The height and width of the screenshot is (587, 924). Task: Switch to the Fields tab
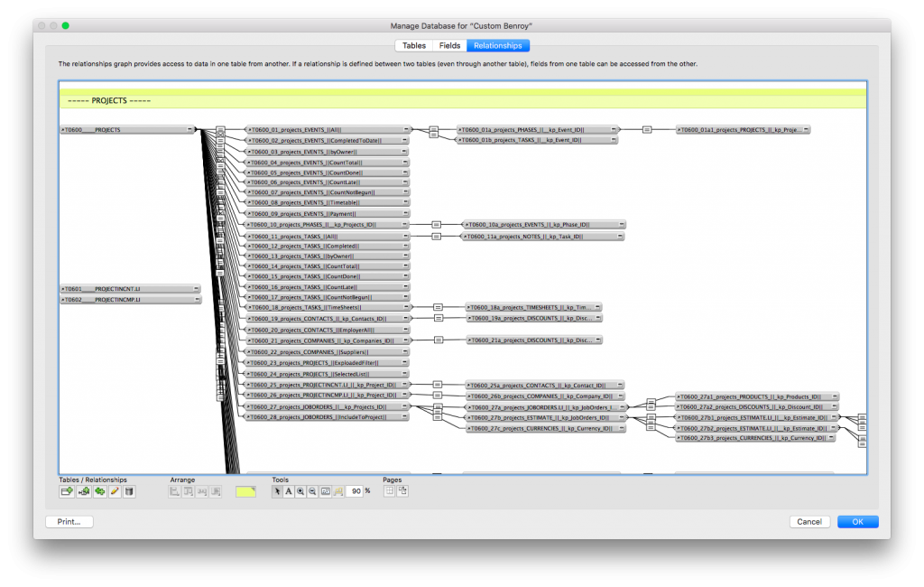(x=449, y=45)
